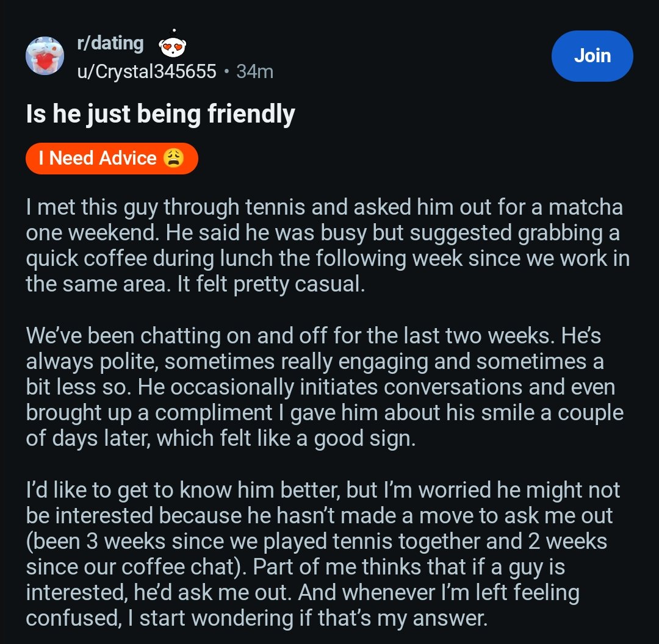The height and width of the screenshot is (644, 659).
Task: Click the phrase which felt like a good sign
Action: (x=286, y=438)
